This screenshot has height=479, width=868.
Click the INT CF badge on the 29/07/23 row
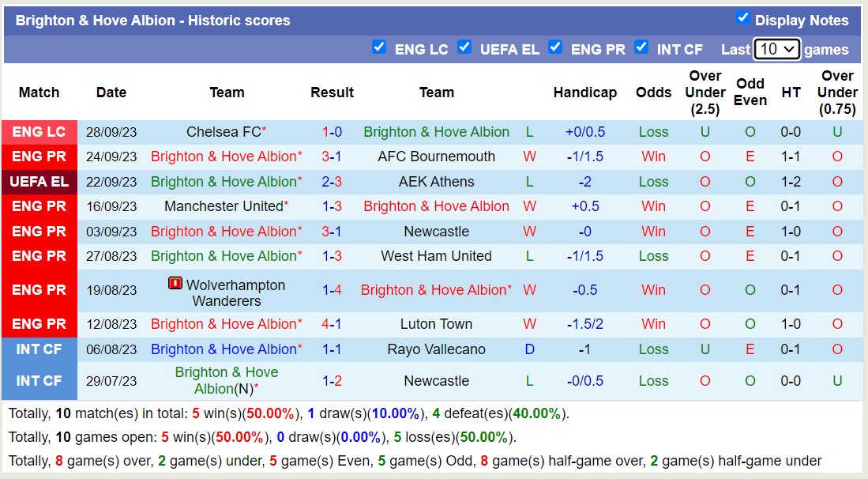[39, 380]
